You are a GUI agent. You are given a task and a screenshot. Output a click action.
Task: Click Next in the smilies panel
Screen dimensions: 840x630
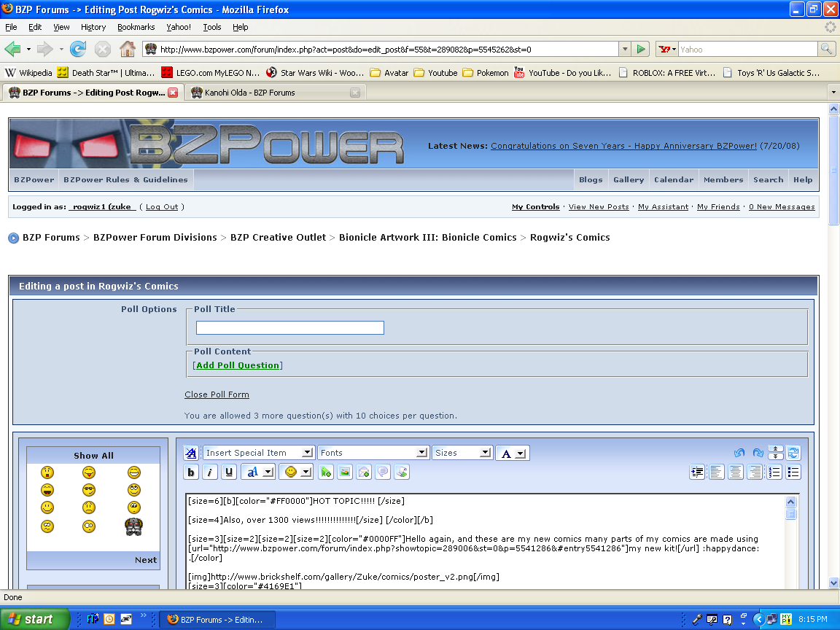(x=146, y=560)
